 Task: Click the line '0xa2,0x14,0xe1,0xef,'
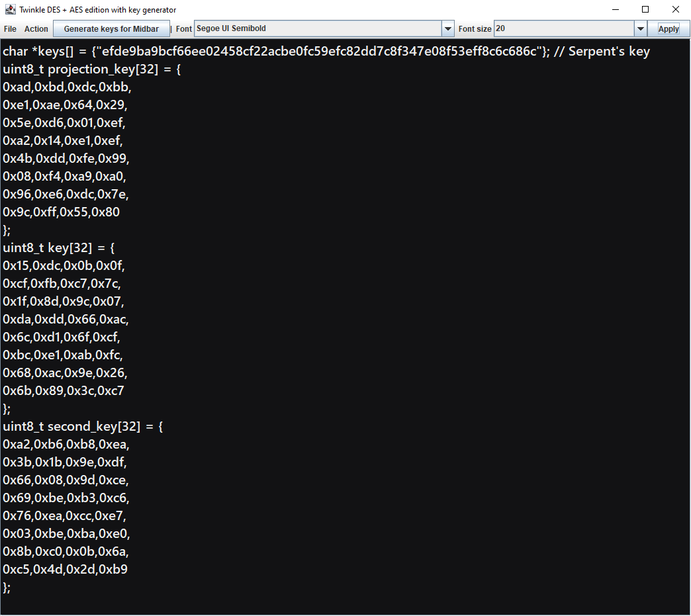click(x=63, y=141)
